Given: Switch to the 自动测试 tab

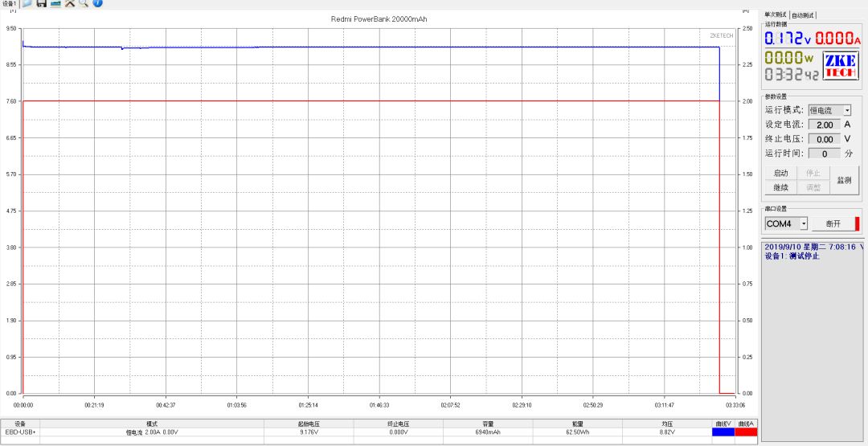Looking at the screenshot, I should click(x=803, y=15).
